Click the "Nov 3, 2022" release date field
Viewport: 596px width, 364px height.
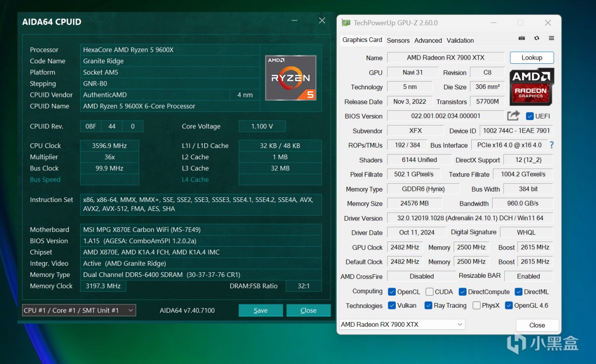point(410,101)
